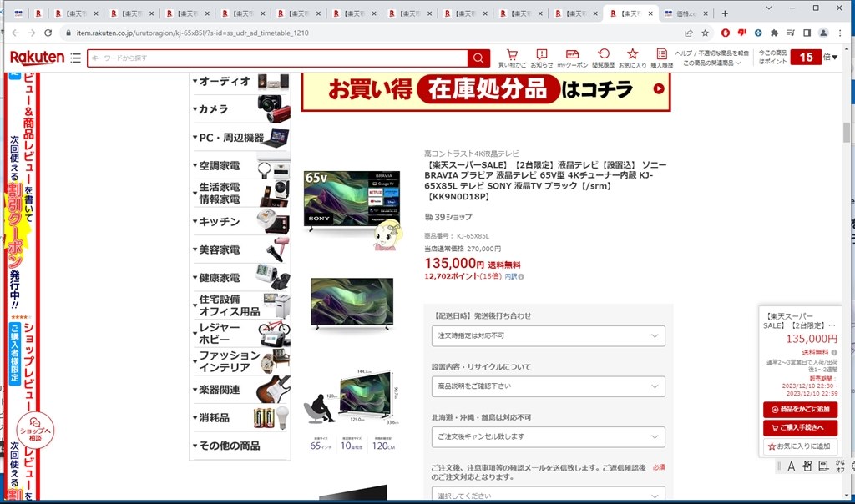Switch to the 価格.com browser tab
This screenshot has width=855, height=504.
click(x=686, y=13)
